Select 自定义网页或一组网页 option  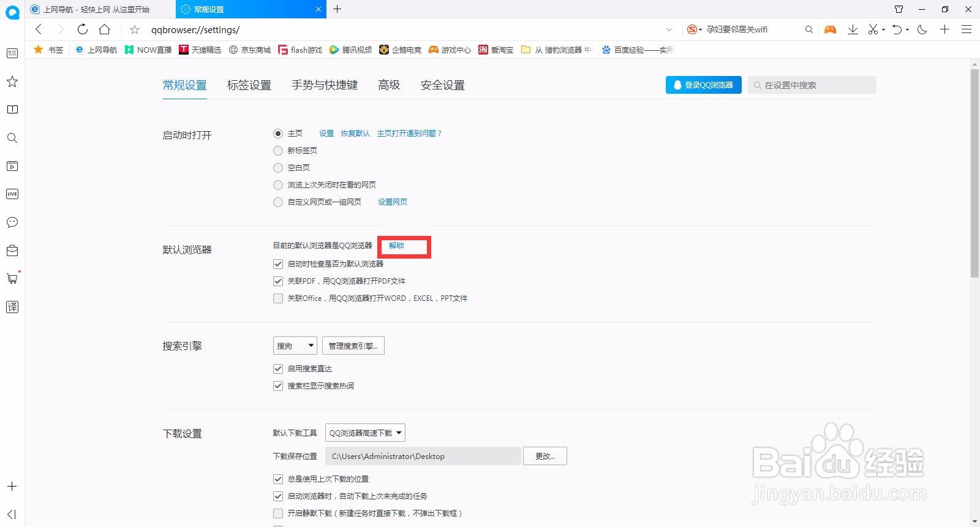(x=278, y=202)
